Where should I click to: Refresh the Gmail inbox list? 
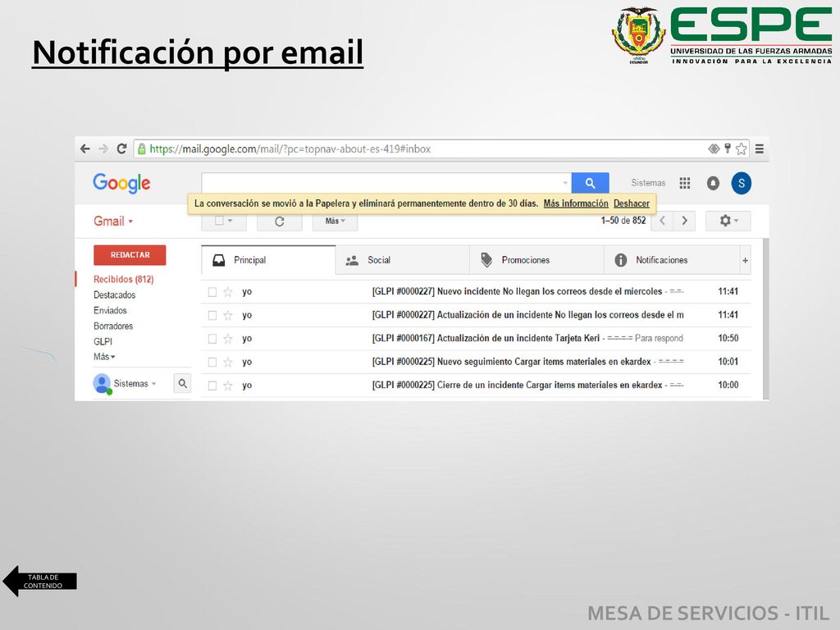[279, 221]
